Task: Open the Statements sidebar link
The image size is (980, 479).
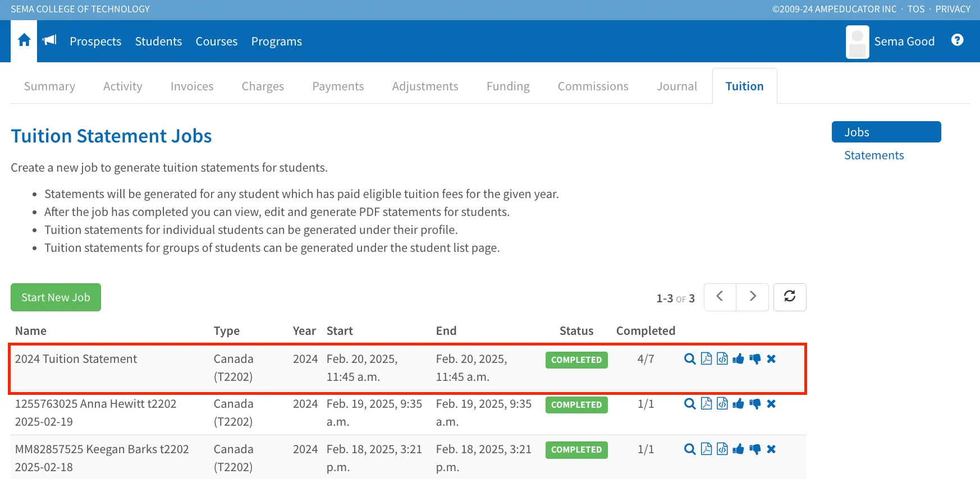Action: 874,155
